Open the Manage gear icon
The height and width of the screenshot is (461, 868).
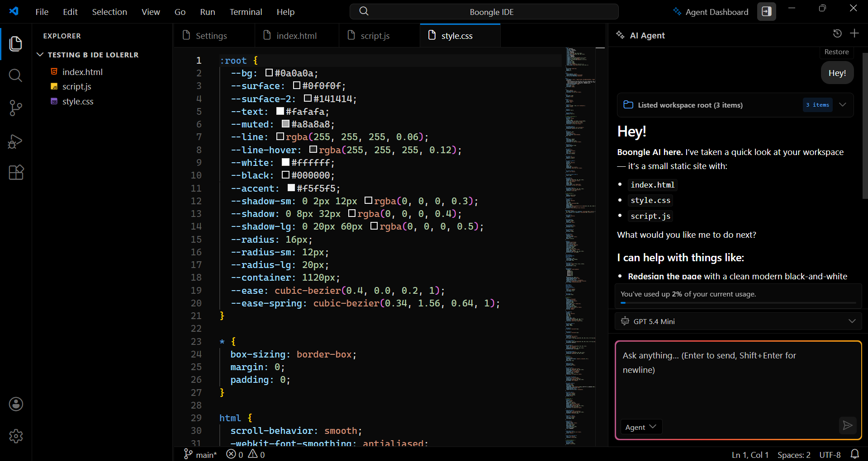(x=16, y=436)
